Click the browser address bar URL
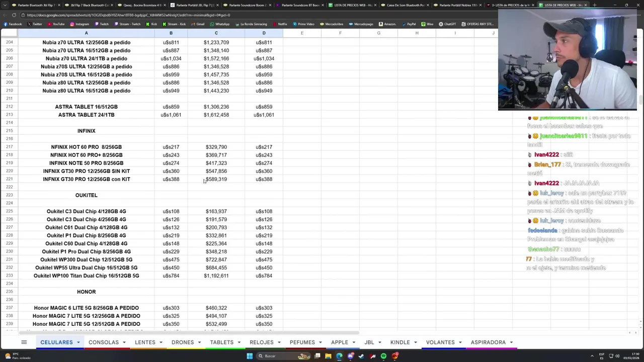The height and width of the screenshot is (362, 644). click(x=128, y=15)
